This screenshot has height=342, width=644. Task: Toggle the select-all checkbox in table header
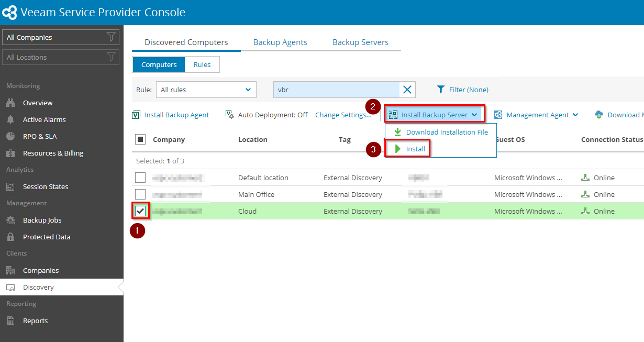140,139
